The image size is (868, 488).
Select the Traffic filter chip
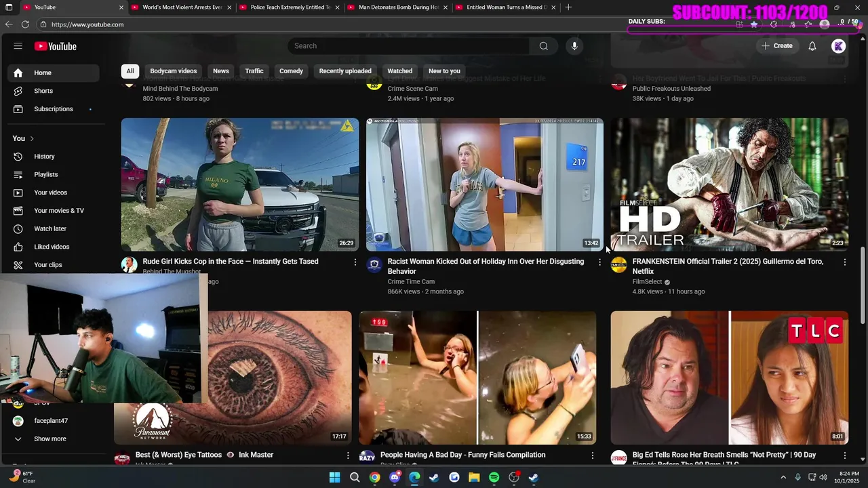(254, 71)
